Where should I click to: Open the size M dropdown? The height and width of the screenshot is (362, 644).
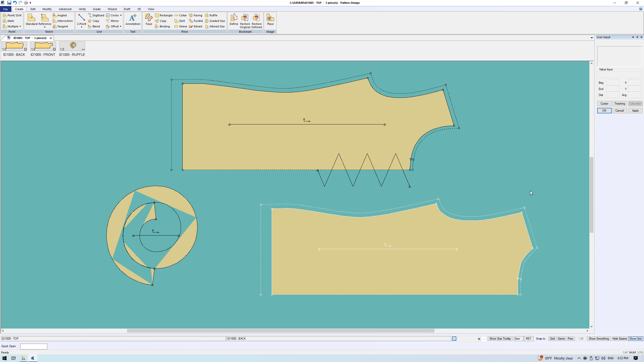click(x=484, y=339)
